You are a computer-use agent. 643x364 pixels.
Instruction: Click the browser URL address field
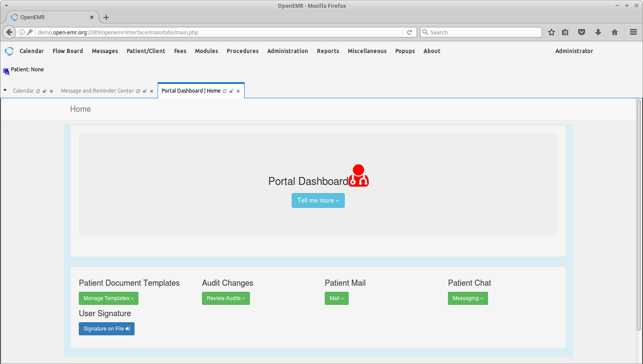(219, 32)
